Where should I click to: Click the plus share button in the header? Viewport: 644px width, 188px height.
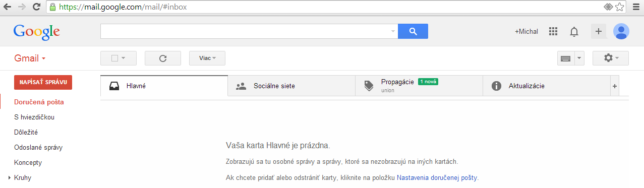(599, 31)
